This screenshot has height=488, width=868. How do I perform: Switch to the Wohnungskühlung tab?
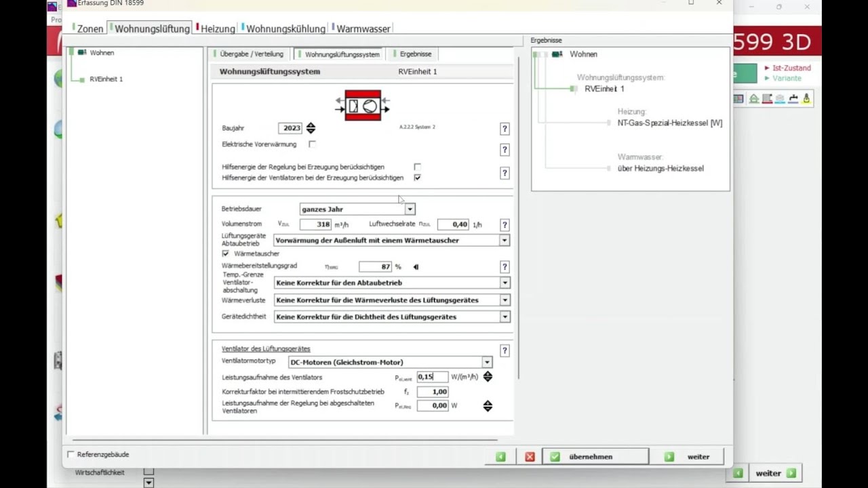coord(284,28)
